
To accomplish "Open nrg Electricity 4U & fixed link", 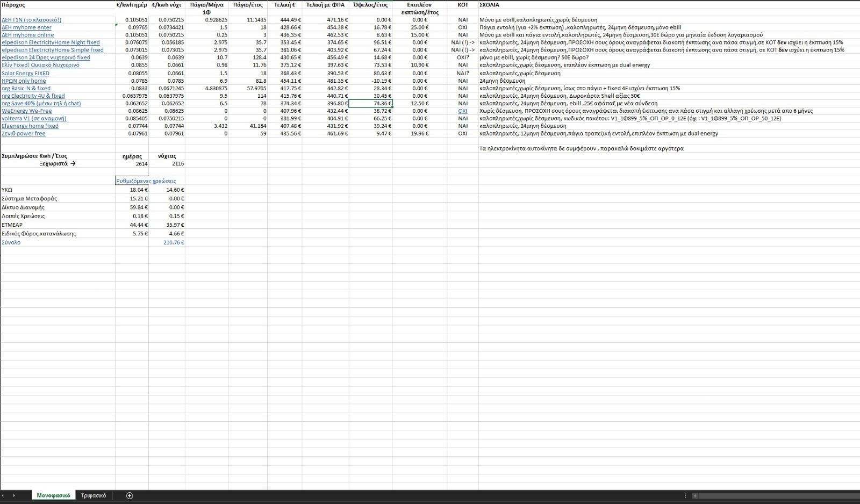I will pyautogui.click(x=33, y=96).
